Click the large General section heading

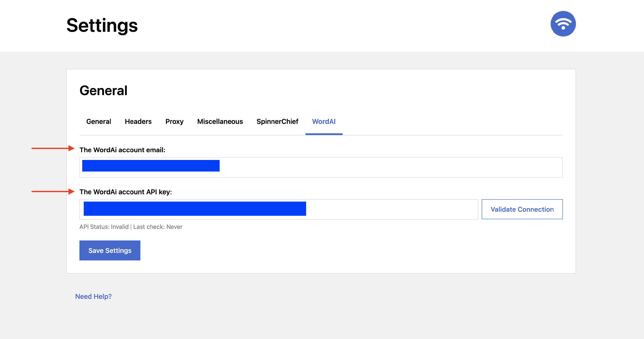click(103, 91)
